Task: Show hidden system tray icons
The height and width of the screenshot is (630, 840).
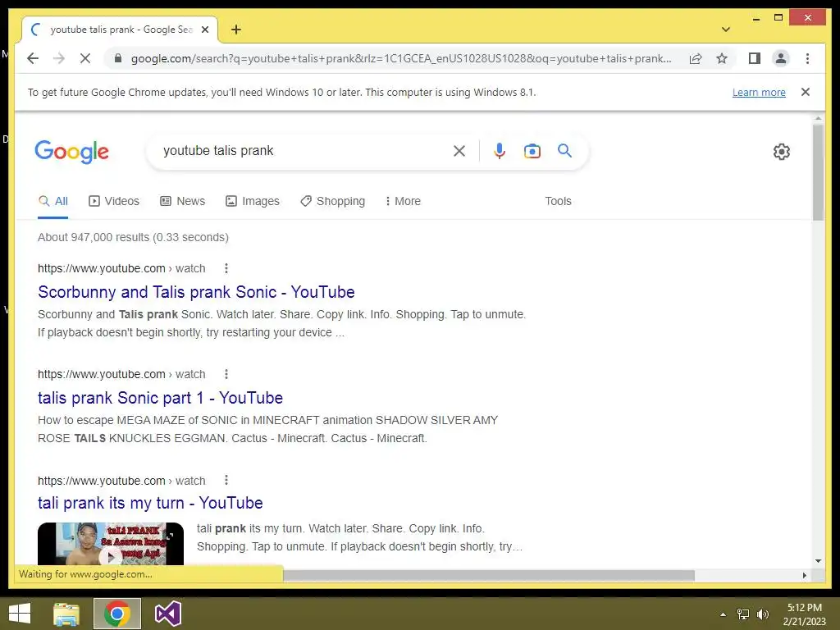Action: tap(723, 614)
